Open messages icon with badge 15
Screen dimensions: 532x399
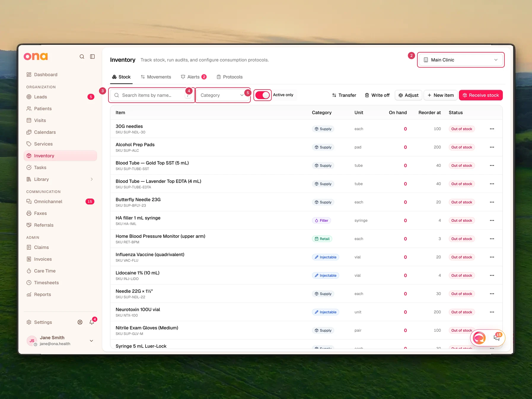[x=497, y=337]
